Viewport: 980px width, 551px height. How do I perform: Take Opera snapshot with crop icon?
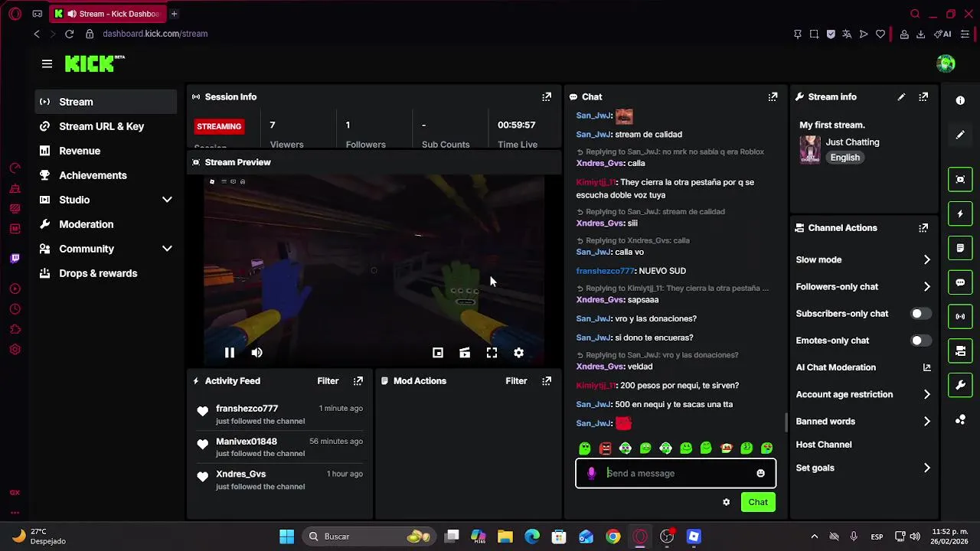click(x=814, y=34)
